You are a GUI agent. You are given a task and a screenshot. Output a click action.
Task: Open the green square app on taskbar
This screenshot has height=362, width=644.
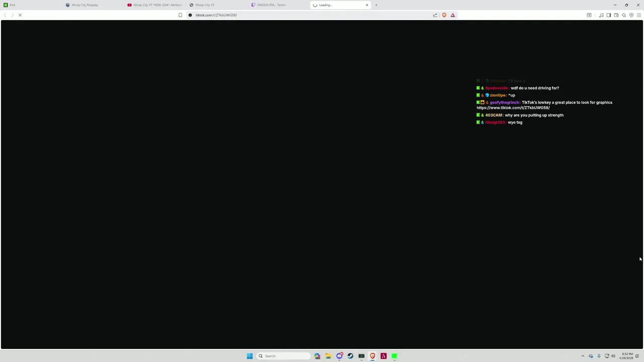394,356
